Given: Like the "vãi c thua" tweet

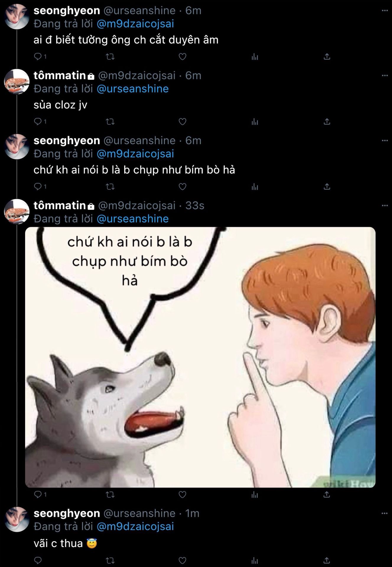Looking at the screenshot, I should 183,560.
